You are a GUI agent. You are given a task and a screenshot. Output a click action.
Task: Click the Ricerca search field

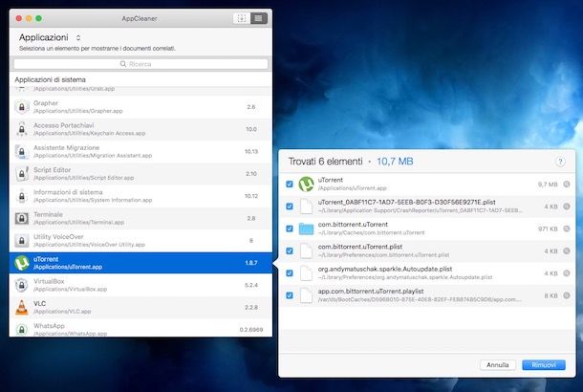(140, 64)
